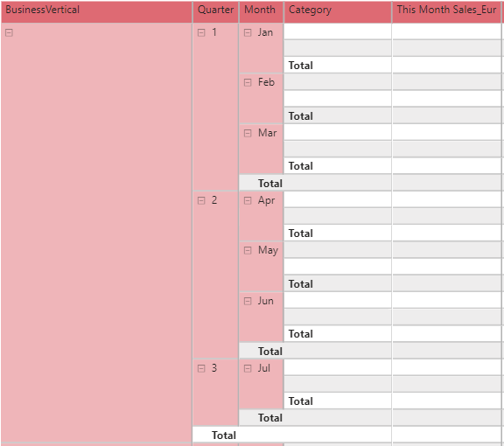504x446 pixels.
Task: Select the Mar Total row label
Action: 300,166
